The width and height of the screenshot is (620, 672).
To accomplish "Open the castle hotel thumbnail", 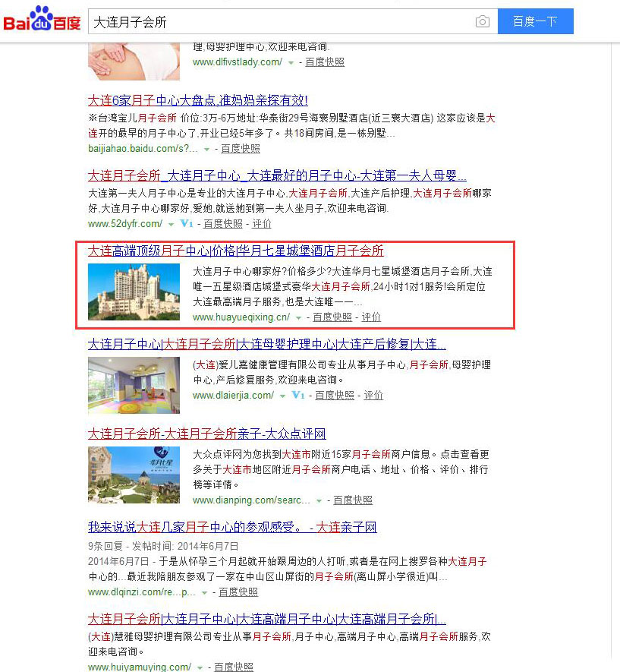I will pyautogui.click(x=134, y=292).
